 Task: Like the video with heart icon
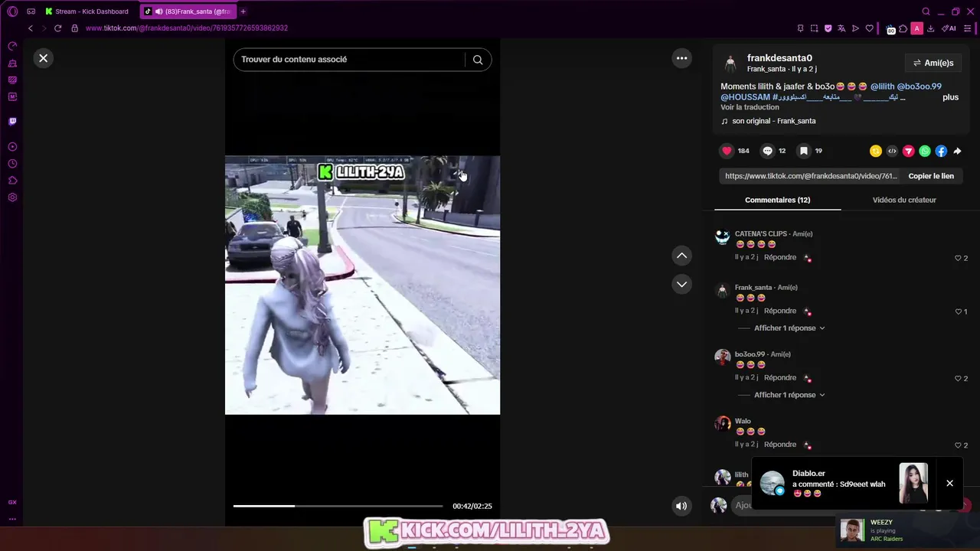[x=727, y=151]
